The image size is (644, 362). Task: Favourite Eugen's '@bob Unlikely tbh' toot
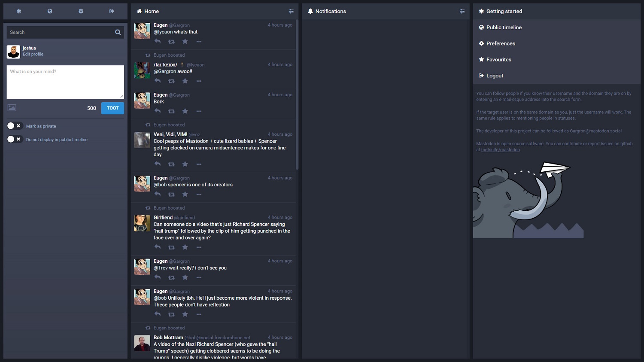(185, 314)
